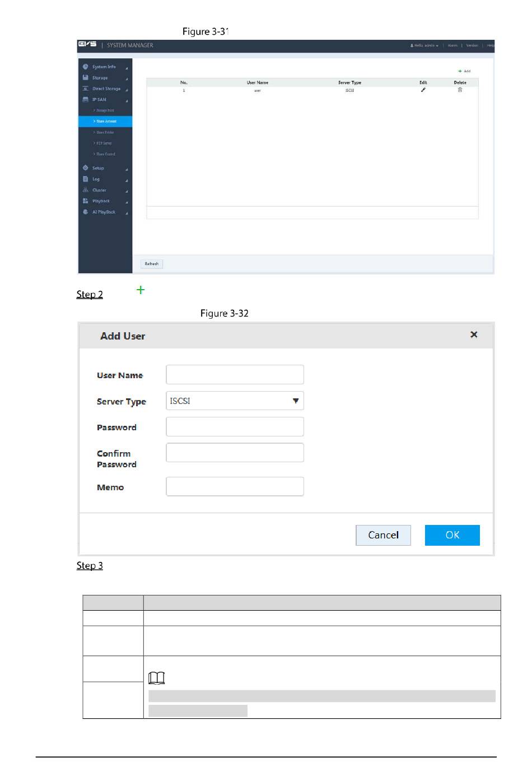This screenshot has width=532, height=767.
Task: Click the Delete column header
Action: pyautogui.click(x=460, y=82)
